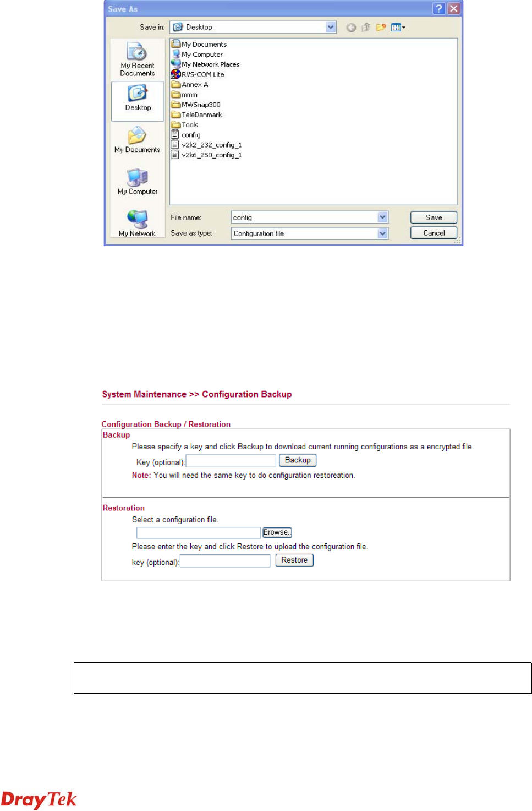Select v2k6_250_config_1 file
The image size is (532, 811).
pos(207,155)
